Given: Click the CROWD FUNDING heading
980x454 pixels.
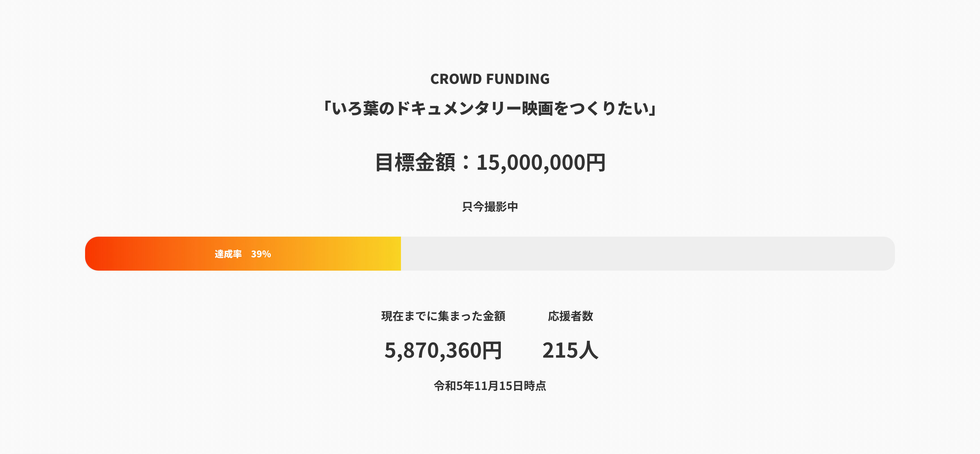Looking at the screenshot, I should click(490, 79).
